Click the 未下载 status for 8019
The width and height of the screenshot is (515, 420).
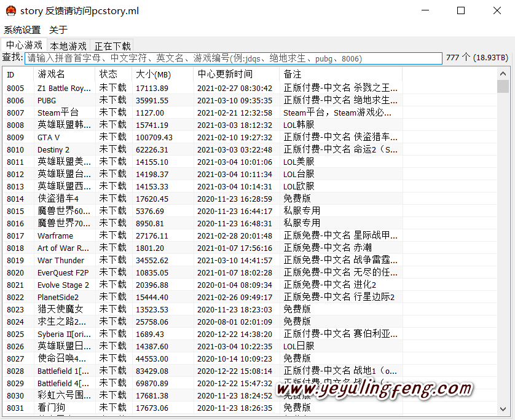pyautogui.click(x=112, y=260)
